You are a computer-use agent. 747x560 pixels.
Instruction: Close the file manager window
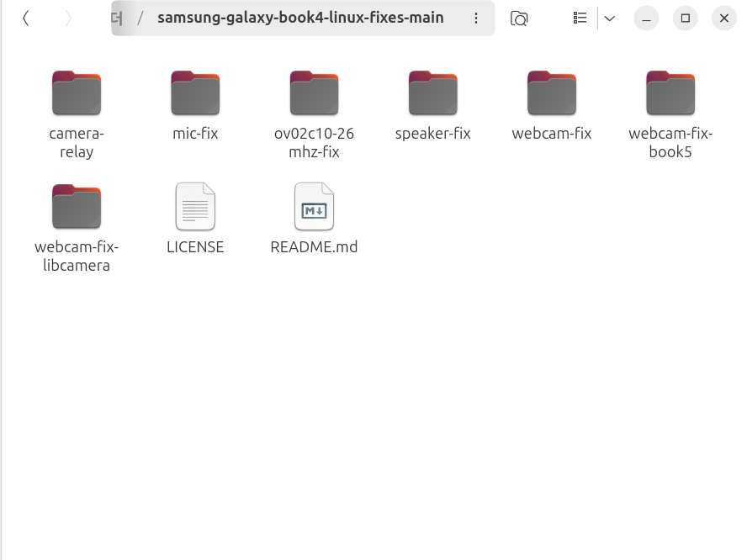tap(724, 18)
